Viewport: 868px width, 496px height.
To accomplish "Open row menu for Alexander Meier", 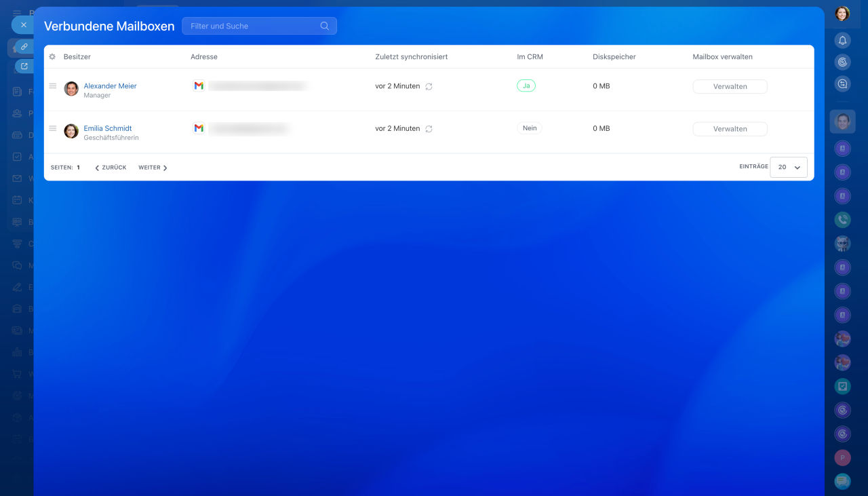I will tap(53, 86).
